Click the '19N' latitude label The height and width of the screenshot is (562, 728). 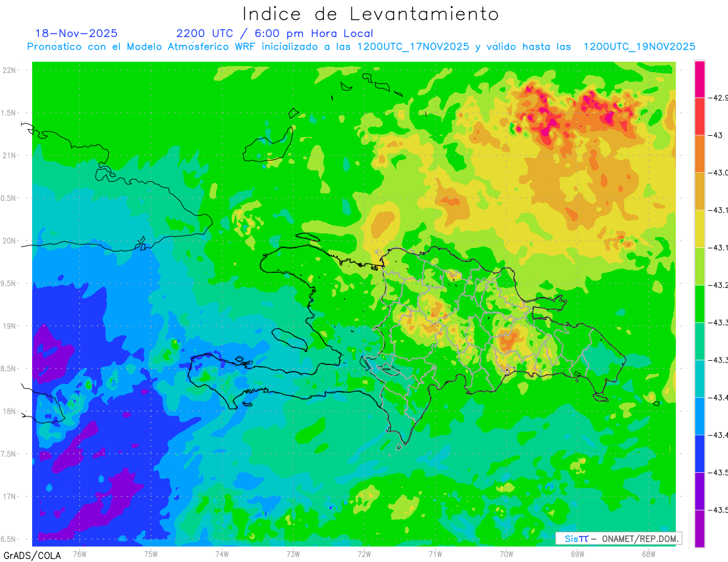click(9, 326)
